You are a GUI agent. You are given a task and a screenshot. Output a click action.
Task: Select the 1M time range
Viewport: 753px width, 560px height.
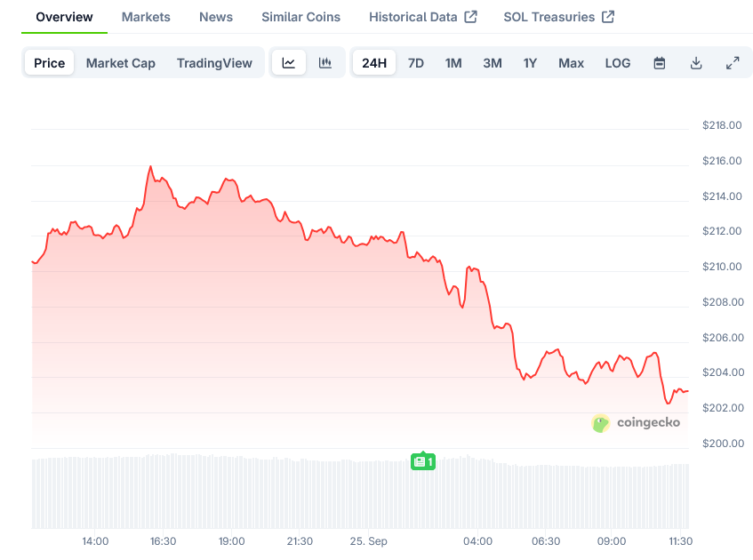pyautogui.click(x=453, y=63)
